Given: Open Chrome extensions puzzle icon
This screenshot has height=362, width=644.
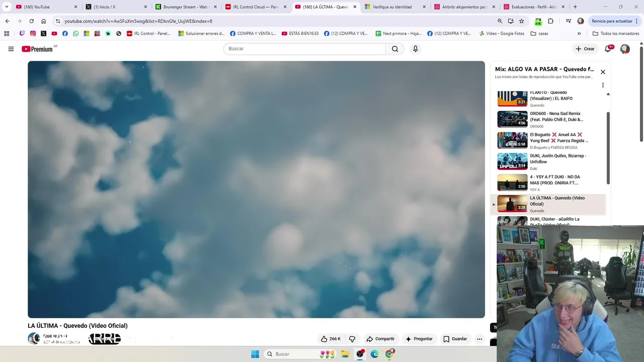Looking at the screenshot, I should click(550, 21).
